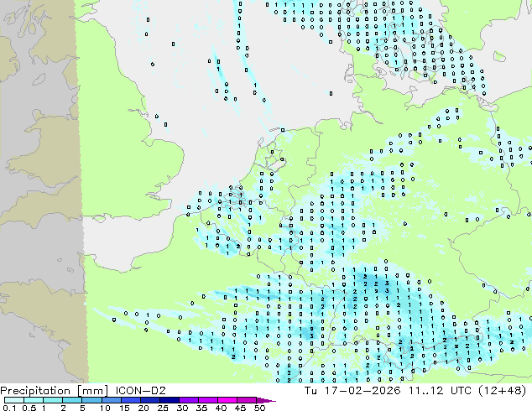Click the '20' legend value label
Image resolution: width=532 pixels, height=411 pixels.
pos(143,408)
